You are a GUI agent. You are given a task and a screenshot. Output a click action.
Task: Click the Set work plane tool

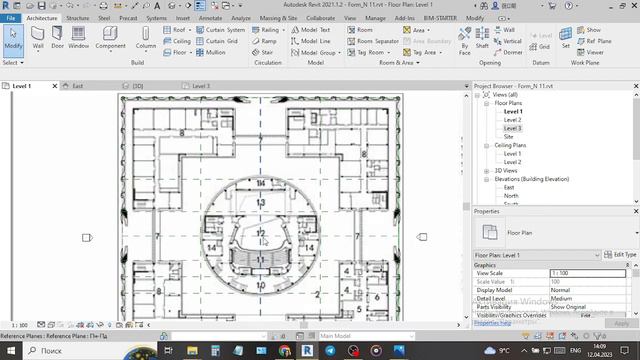point(565,38)
